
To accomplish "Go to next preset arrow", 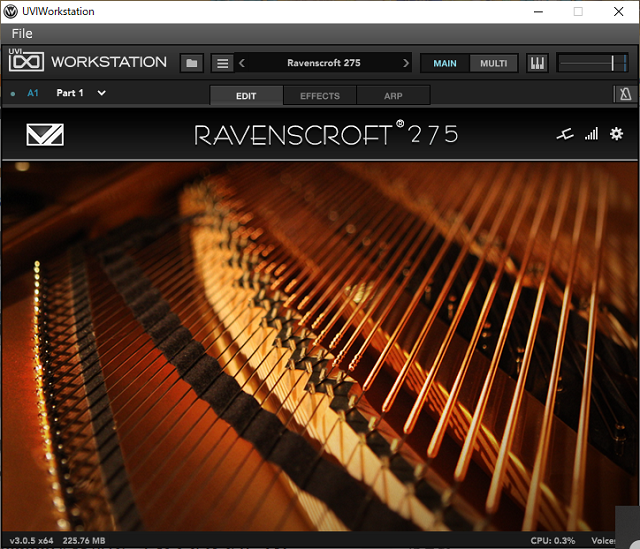I will click(405, 63).
